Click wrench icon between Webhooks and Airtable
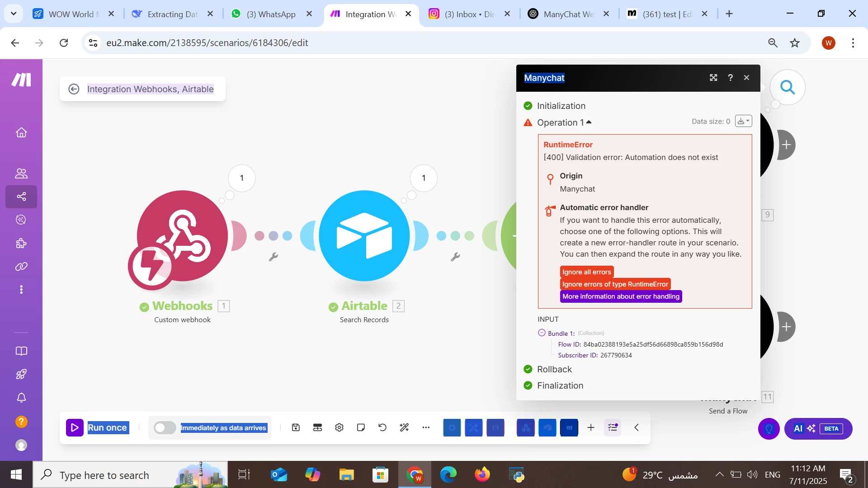The width and height of the screenshot is (868, 488). tap(273, 257)
